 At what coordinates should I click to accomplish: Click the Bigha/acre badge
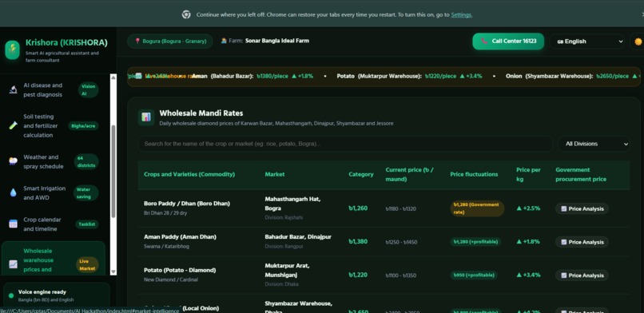(x=83, y=126)
